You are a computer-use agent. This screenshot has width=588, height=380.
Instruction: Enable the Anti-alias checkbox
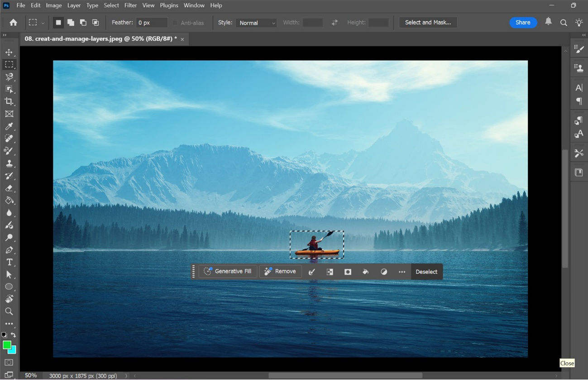[x=176, y=23]
